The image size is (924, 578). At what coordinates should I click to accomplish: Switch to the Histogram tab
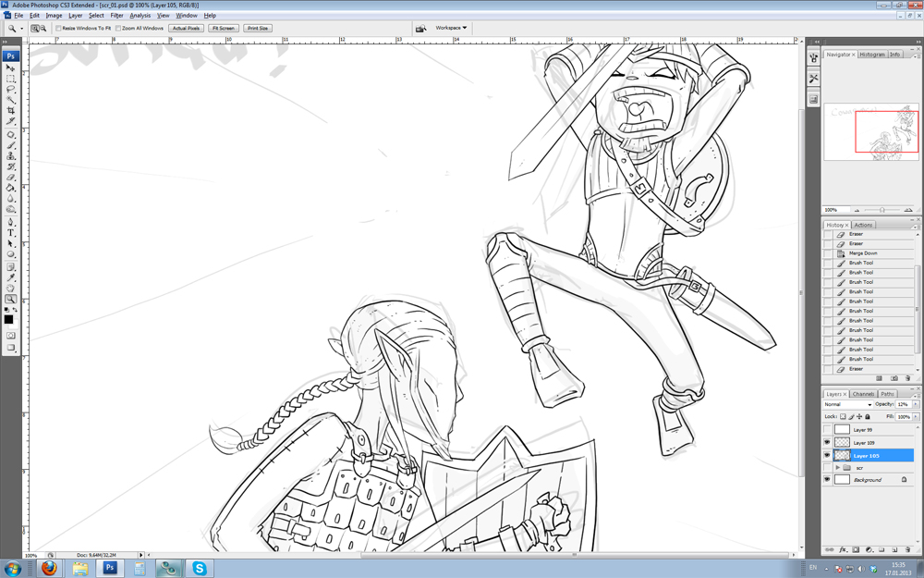[x=871, y=55]
